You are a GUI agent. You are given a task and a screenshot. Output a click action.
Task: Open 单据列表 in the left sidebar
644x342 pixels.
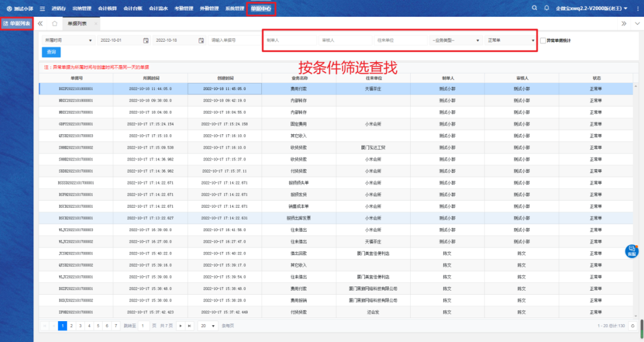coord(17,23)
